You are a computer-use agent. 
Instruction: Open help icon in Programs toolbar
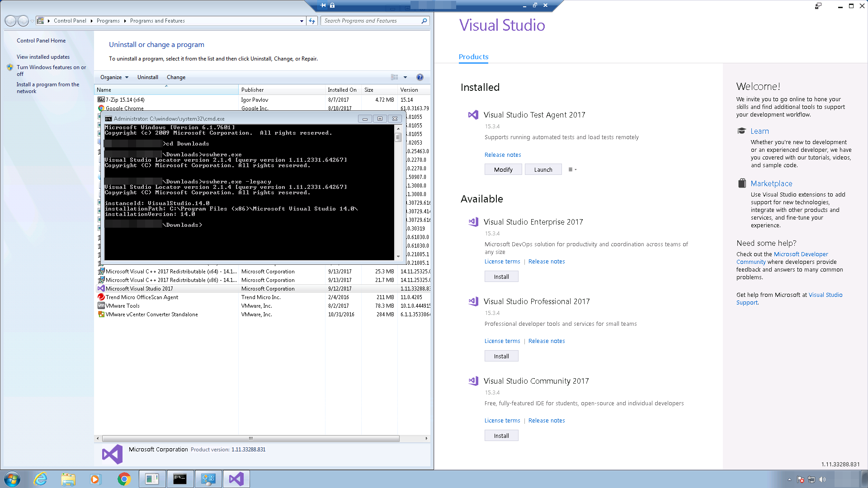420,77
